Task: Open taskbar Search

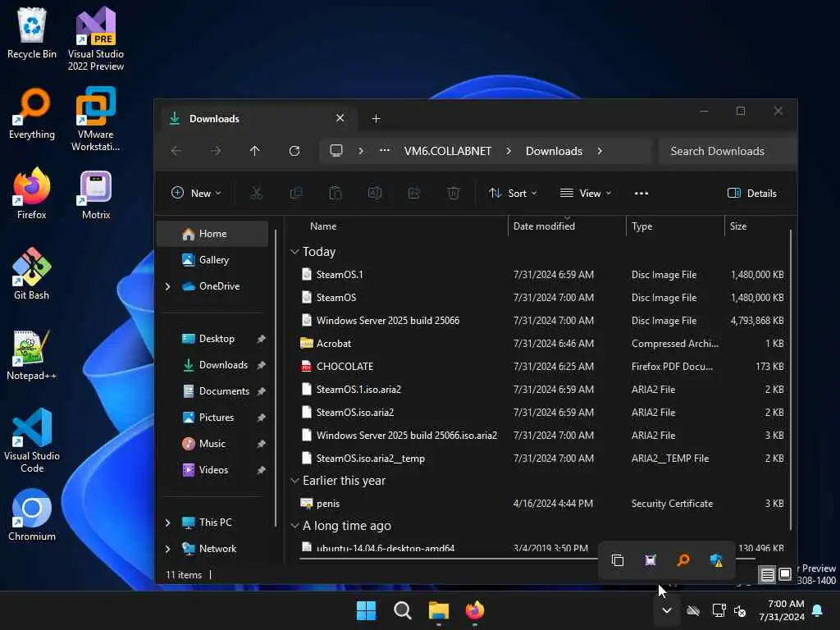Action: pyautogui.click(x=402, y=610)
